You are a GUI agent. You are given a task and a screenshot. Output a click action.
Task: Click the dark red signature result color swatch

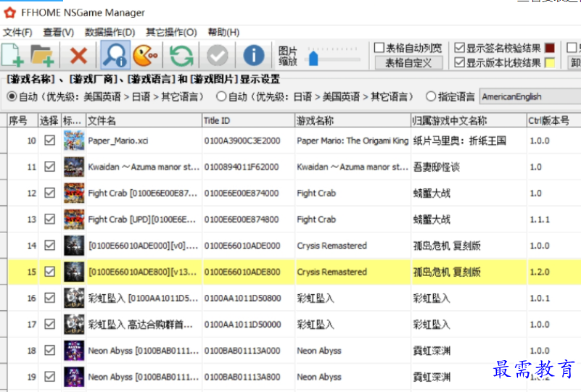[550, 48]
